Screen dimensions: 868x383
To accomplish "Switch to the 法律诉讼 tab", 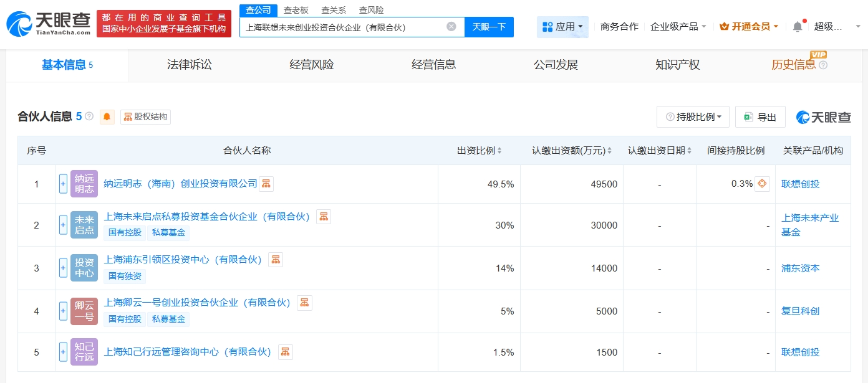I will pos(190,65).
